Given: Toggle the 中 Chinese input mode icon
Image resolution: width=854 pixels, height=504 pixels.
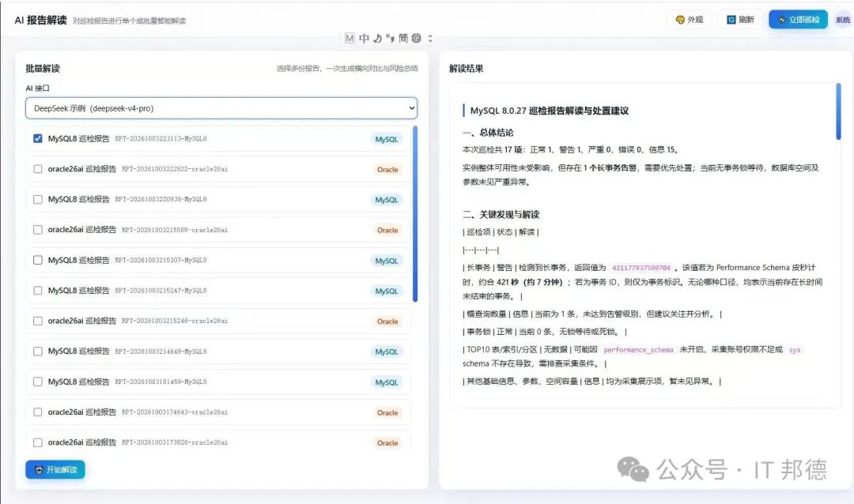Looking at the screenshot, I should 364,38.
